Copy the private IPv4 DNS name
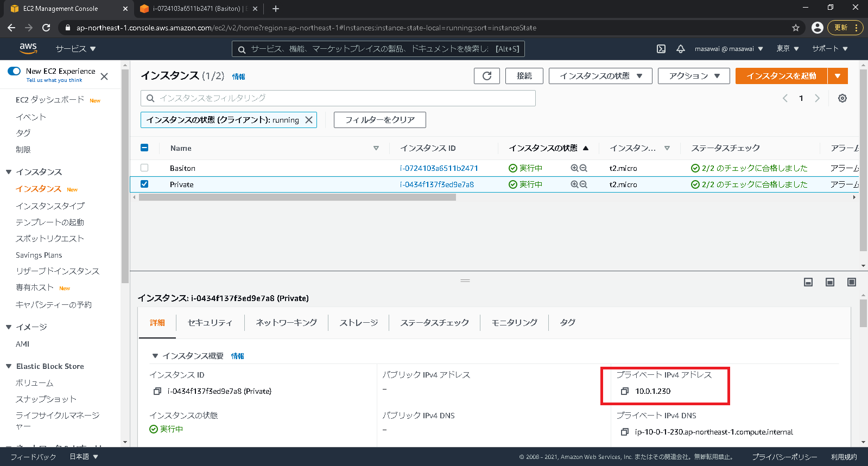The image size is (868, 466). (624, 432)
